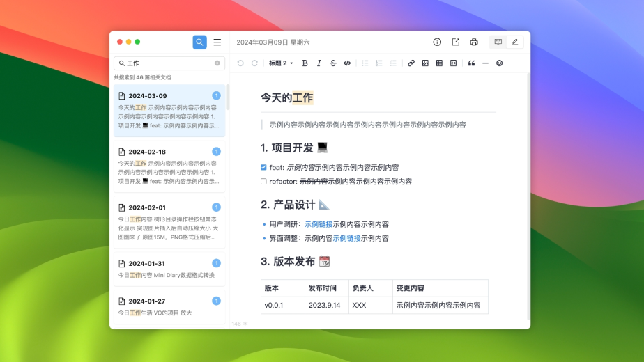Click the redo icon
Viewport: 644px width, 362px height.
tap(254, 63)
